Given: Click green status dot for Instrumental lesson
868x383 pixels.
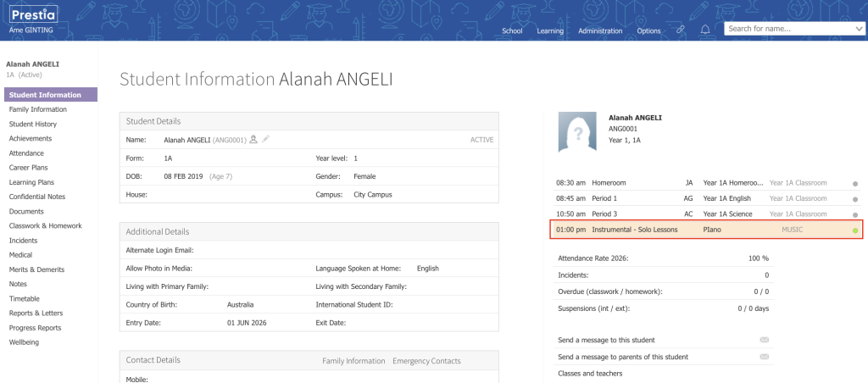Looking at the screenshot, I should (x=855, y=230).
